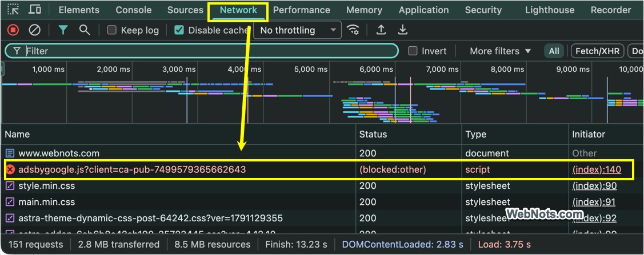This screenshot has width=644, height=255.
Task: Switch to the Elements tab
Action: [79, 10]
